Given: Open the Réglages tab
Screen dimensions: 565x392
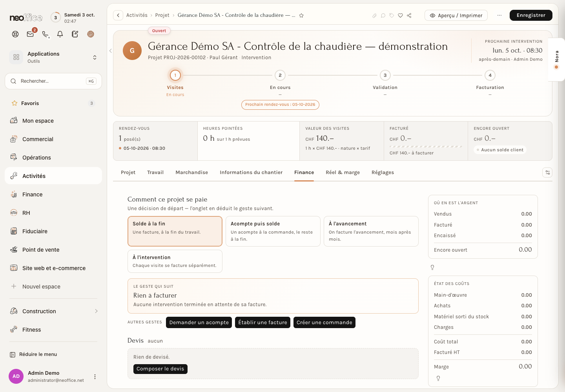Looking at the screenshot, I should pyautogui.click(x=383, y=172).
